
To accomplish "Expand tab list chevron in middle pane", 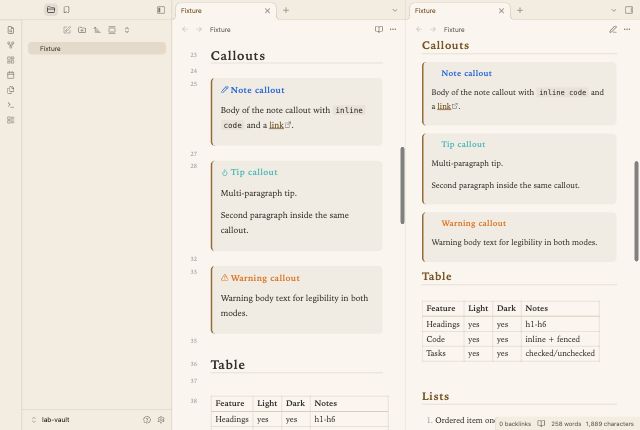I will click(394, 10).
